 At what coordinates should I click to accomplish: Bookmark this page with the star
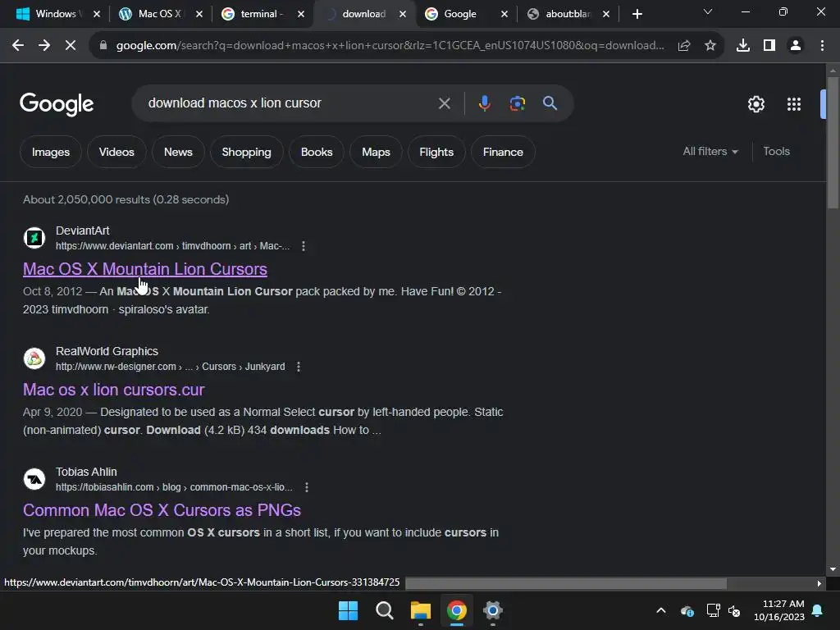coord(710,46)
